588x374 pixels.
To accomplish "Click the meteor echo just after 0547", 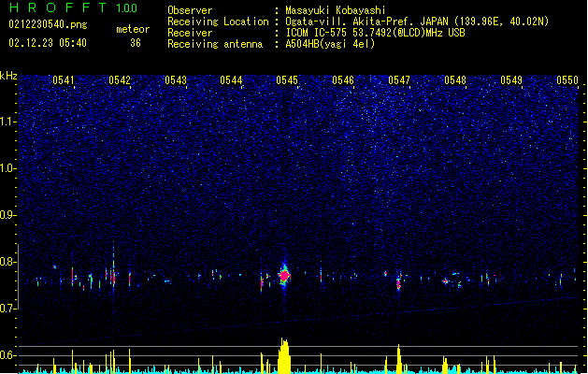I will [399, 282].
